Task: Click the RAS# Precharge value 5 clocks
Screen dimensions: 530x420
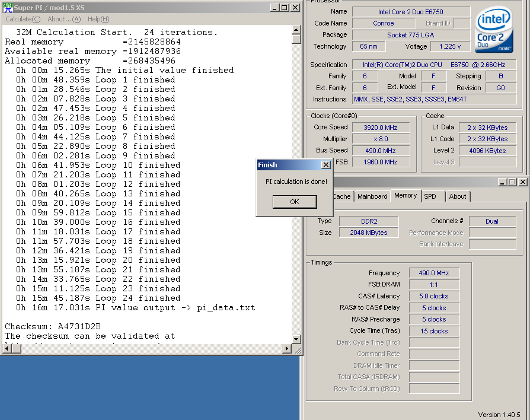Action: click(434, 319)
